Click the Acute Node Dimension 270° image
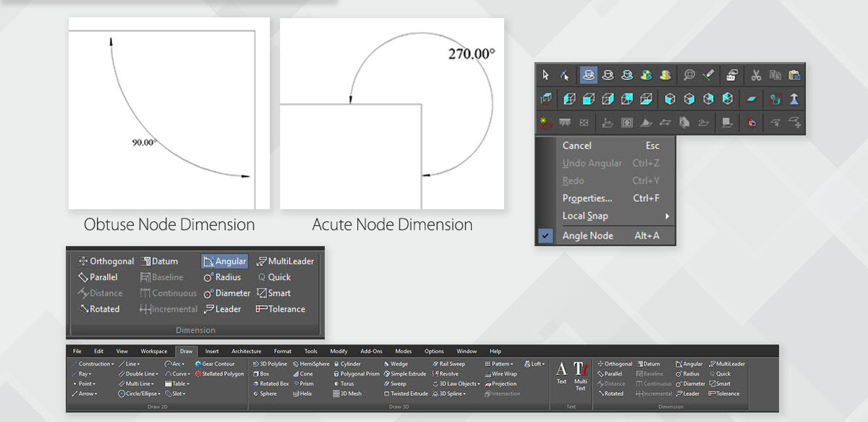 click(x=392, y=114)
